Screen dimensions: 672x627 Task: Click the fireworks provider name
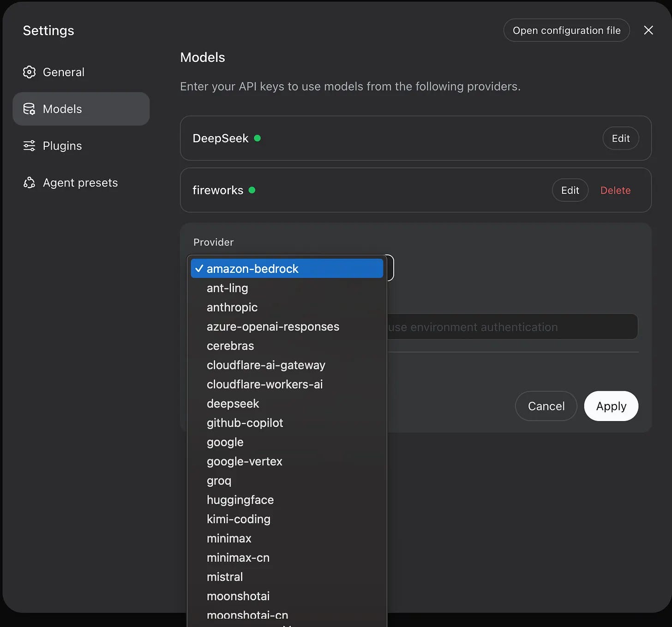click(218, 190)
